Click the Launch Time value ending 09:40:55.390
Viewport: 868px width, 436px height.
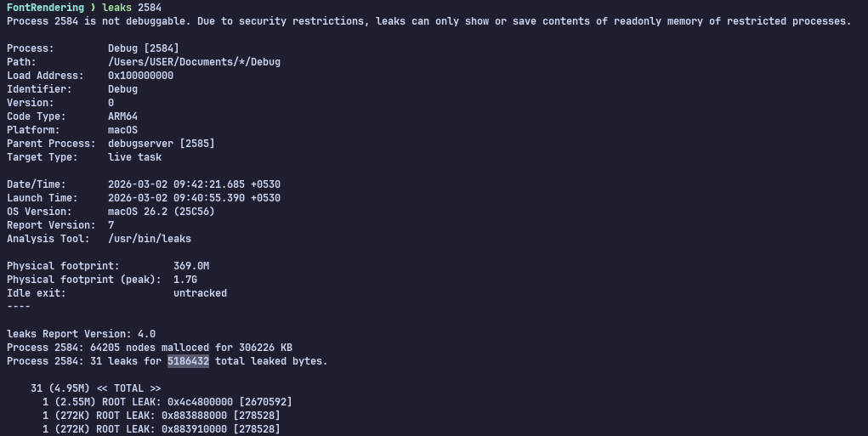(x=194, y=198)
